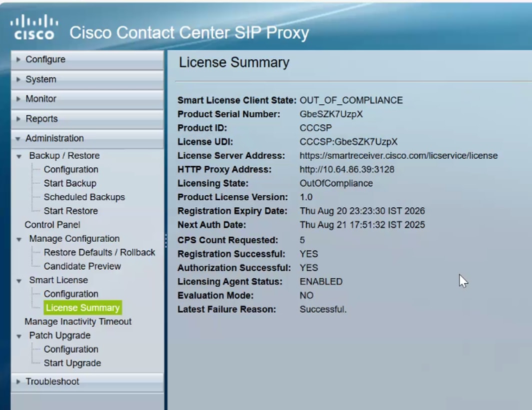Open Start Upgrade page
Screen dimensions: 532x410
coord(72,363)
